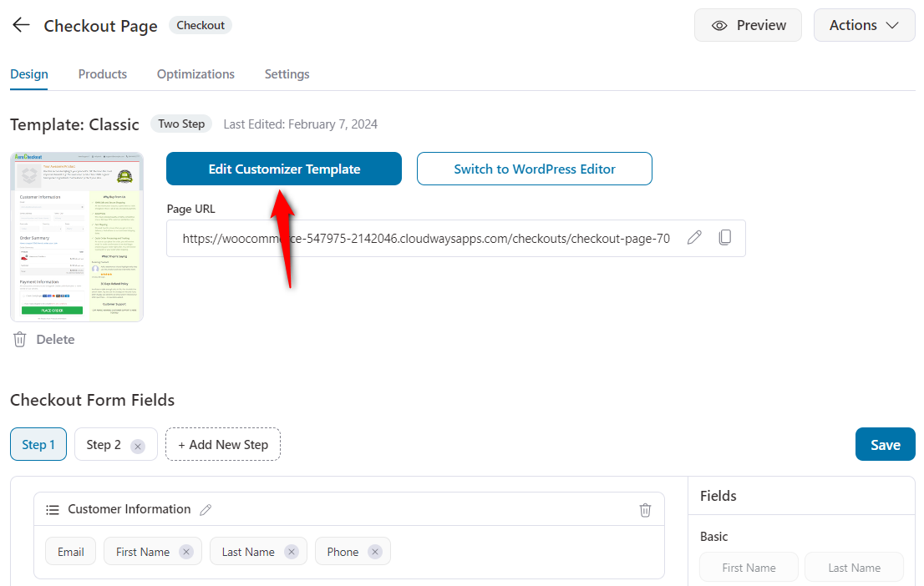Save the checkout form fields

point(885,444)
